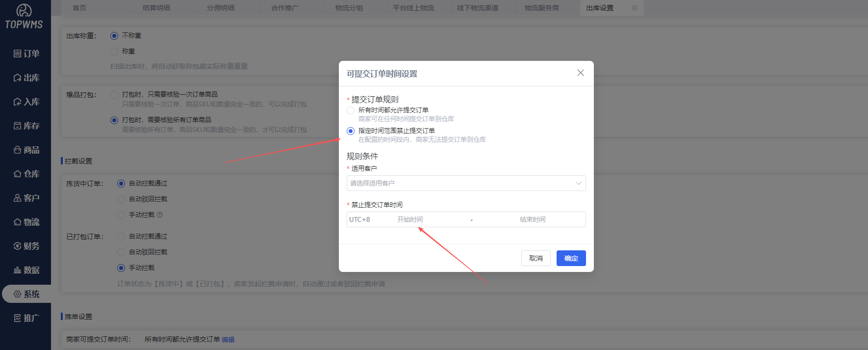Choose 自动拦截通过 for 已打包订单
The height and width of the screenshot is (350, 868).
(121, 237)
